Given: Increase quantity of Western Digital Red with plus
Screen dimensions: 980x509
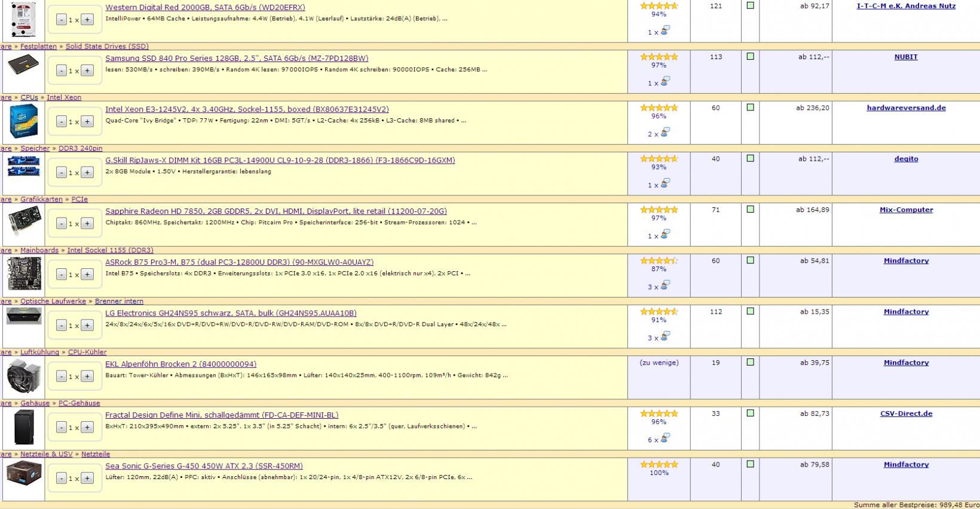Looking at the screenshot, I should [87, 20].
